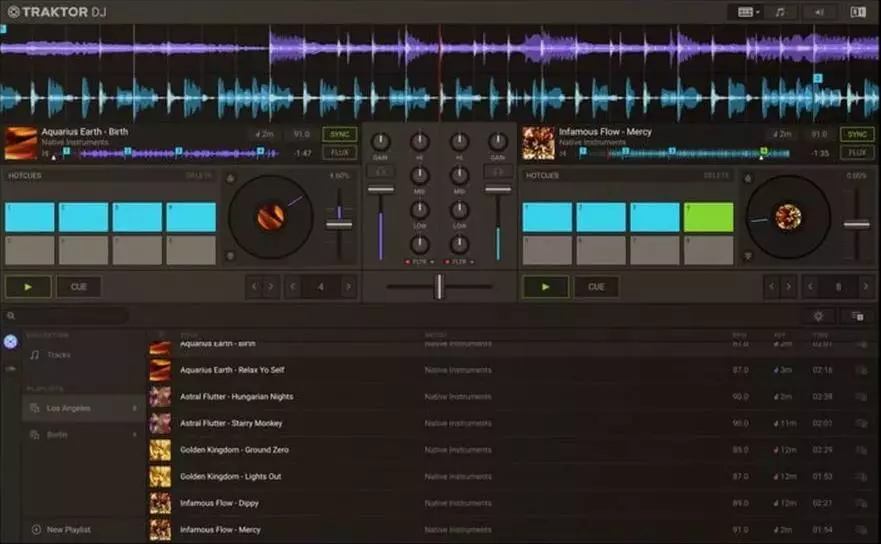881x544 pixels.
Task: Play the right deck
Action: (x=546, y=287)
